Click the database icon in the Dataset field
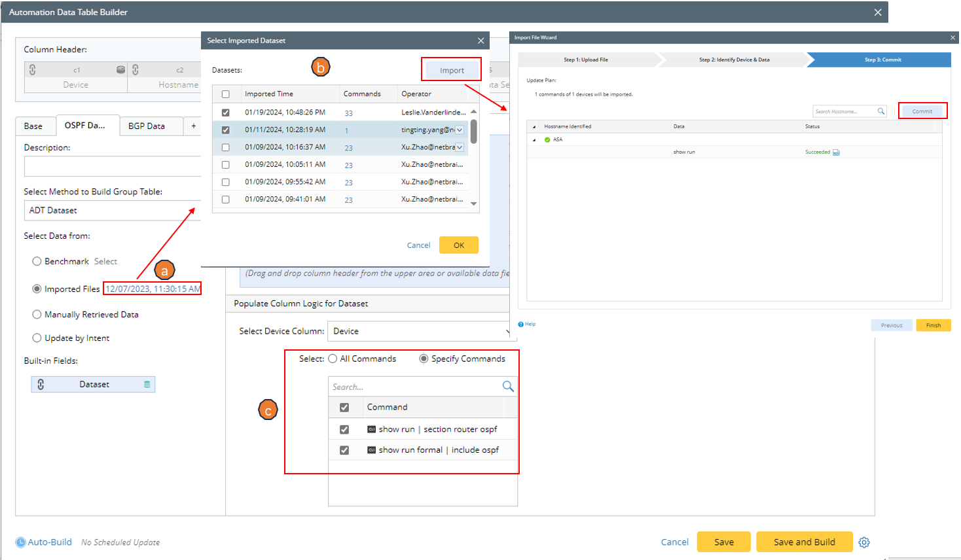The height and width of the screenshot is (560, 961). [x=147, y=385]
